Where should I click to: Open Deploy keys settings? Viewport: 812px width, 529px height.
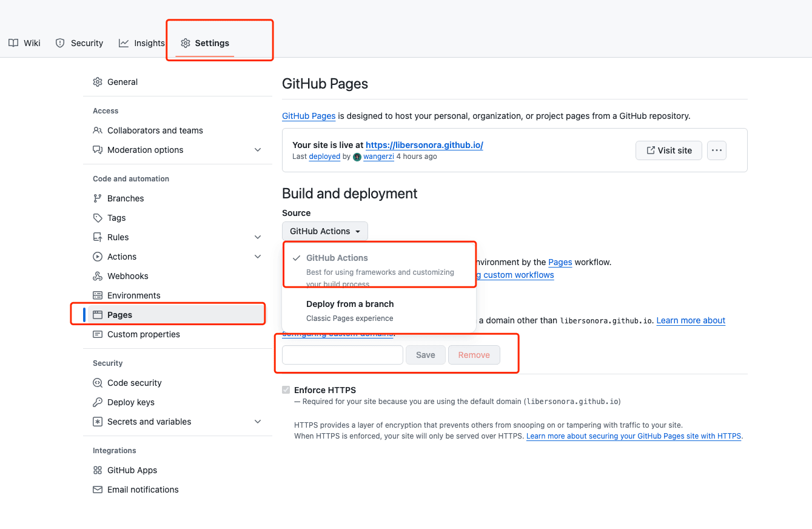177,402
